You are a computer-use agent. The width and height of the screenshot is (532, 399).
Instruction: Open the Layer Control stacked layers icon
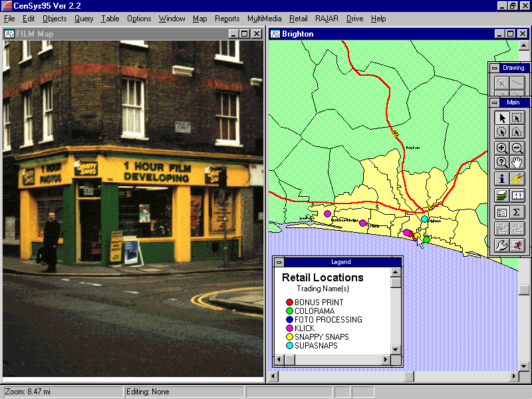pyautogui.click(x=502, y=195)
